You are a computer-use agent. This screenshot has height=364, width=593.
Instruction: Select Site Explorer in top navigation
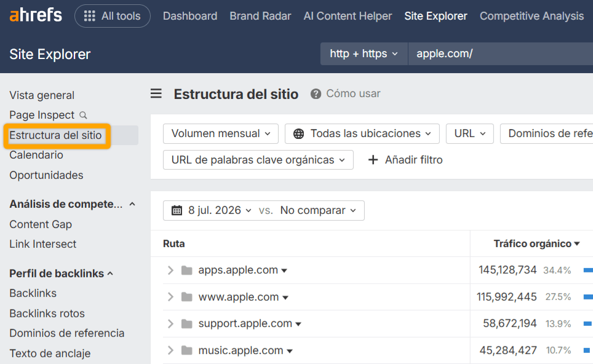click(x=436, y=16)
